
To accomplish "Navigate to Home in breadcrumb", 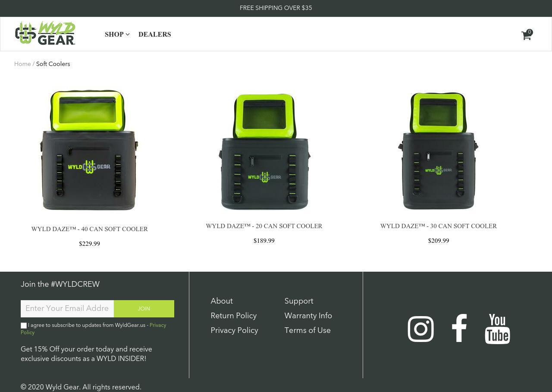I will [x=22, y=64].
